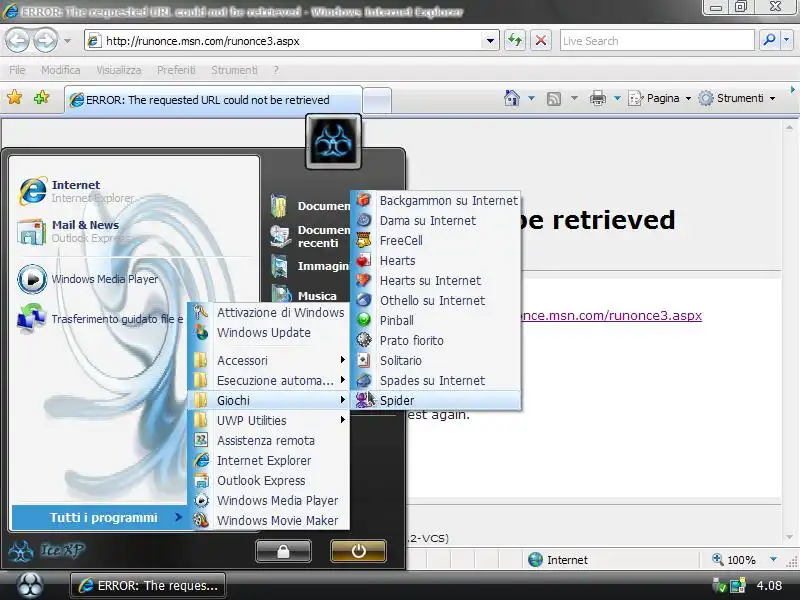Open File menu
Viewport: 800px width, 600px height.
pos(17,70)
